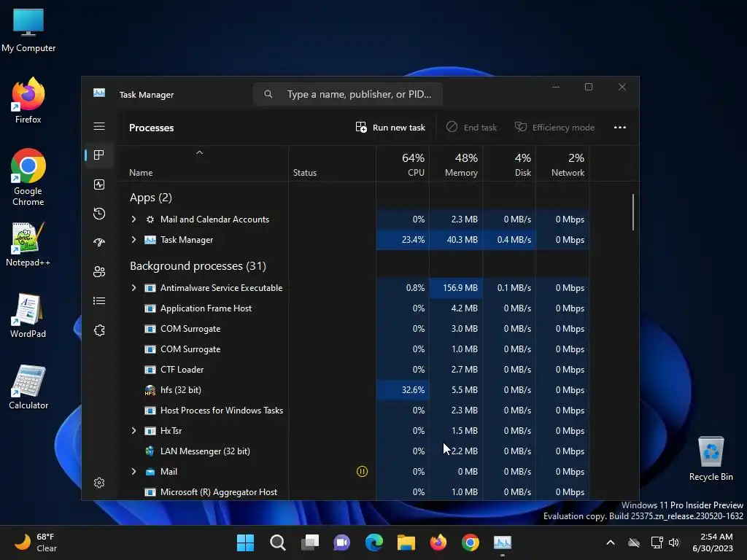Click the Background processes (31) heading

(198, 265)
